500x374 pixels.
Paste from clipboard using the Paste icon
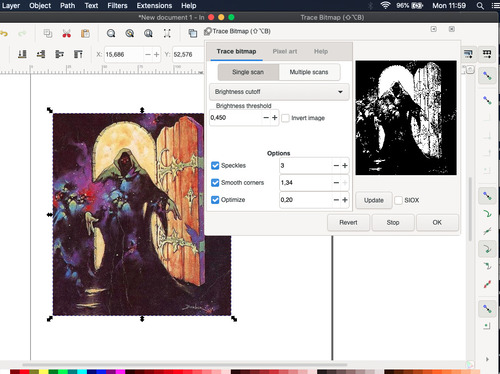pyautogui.click(x=85, y=33)
